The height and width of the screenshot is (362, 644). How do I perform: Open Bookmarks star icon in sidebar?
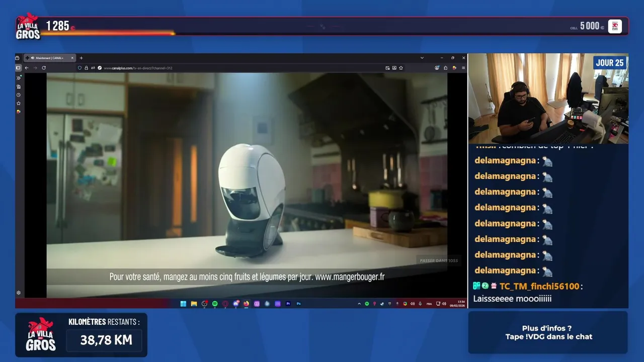click(19, 104)
